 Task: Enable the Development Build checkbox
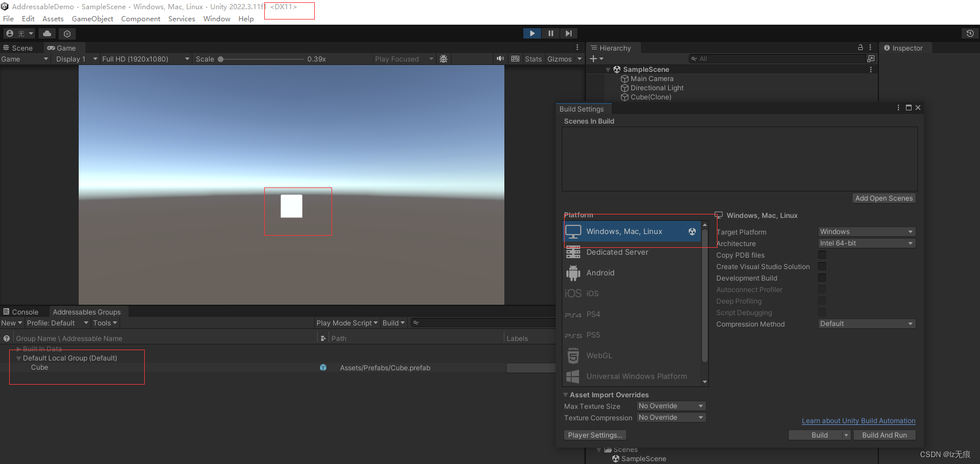[x=822, y=278]
